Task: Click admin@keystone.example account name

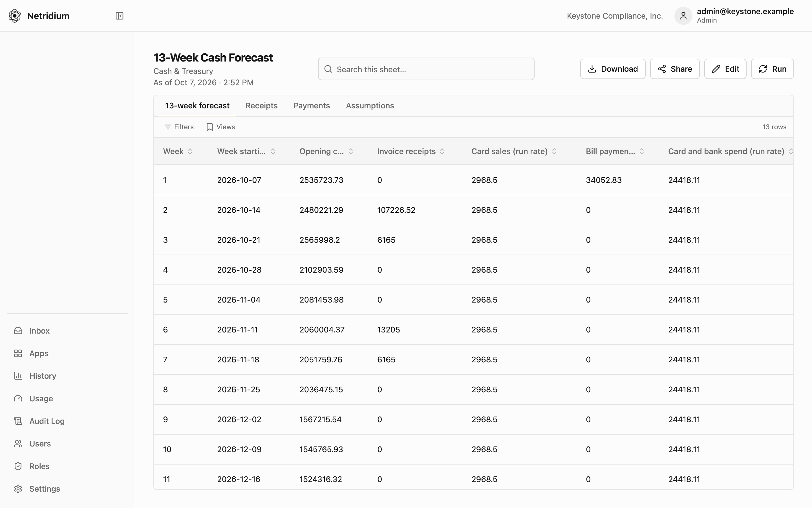Action: (745, 11)
